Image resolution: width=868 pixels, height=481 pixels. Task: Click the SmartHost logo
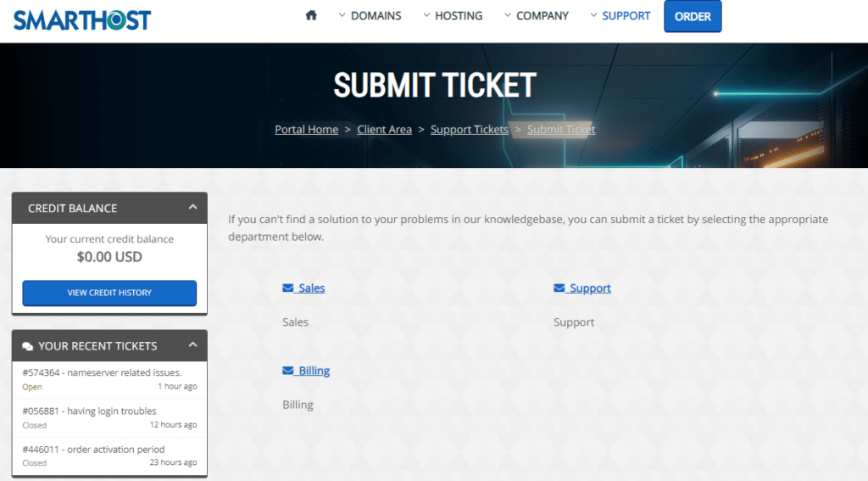pos(82,19)
